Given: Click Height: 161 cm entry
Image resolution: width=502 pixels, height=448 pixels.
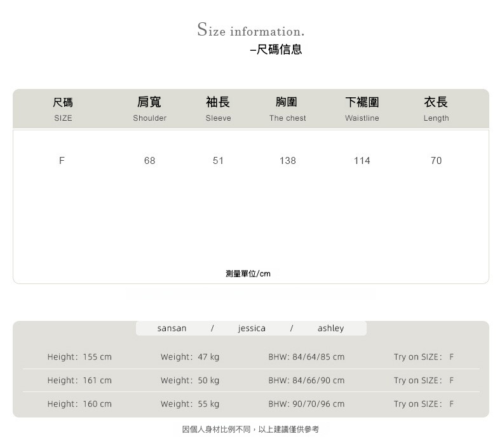Looking at the screenshot, I should tap(79, 381).
